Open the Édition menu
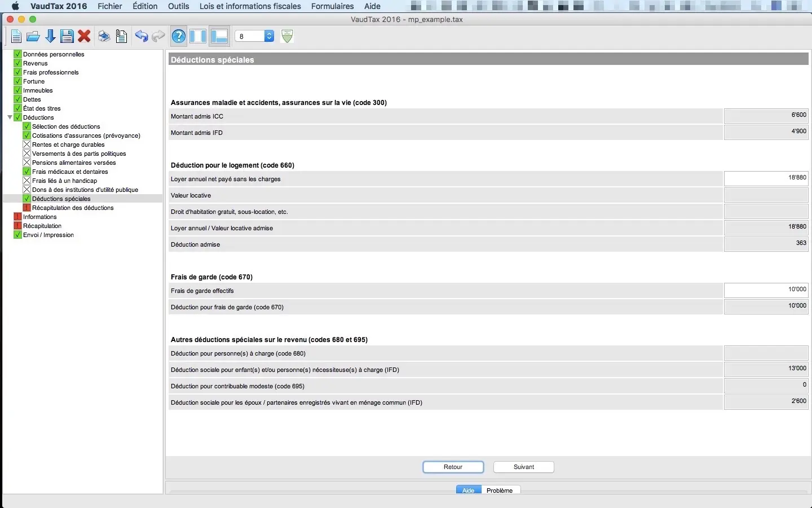The width and height of the screenshot is (812, 508). coord(145,6)
